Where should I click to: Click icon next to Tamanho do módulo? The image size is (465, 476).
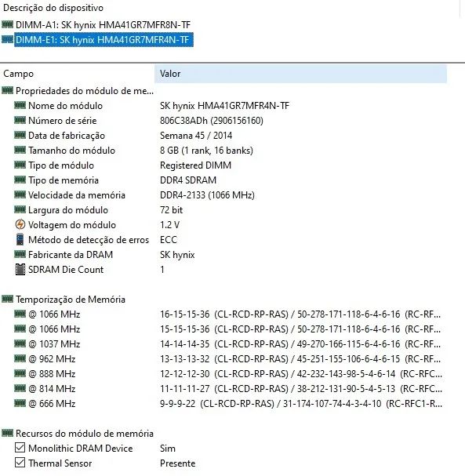(x=20, y=150)
